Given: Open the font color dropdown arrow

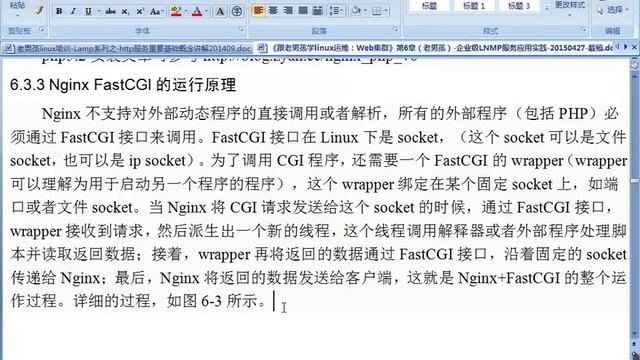Looking at the screenshot, I should point(207,11).
